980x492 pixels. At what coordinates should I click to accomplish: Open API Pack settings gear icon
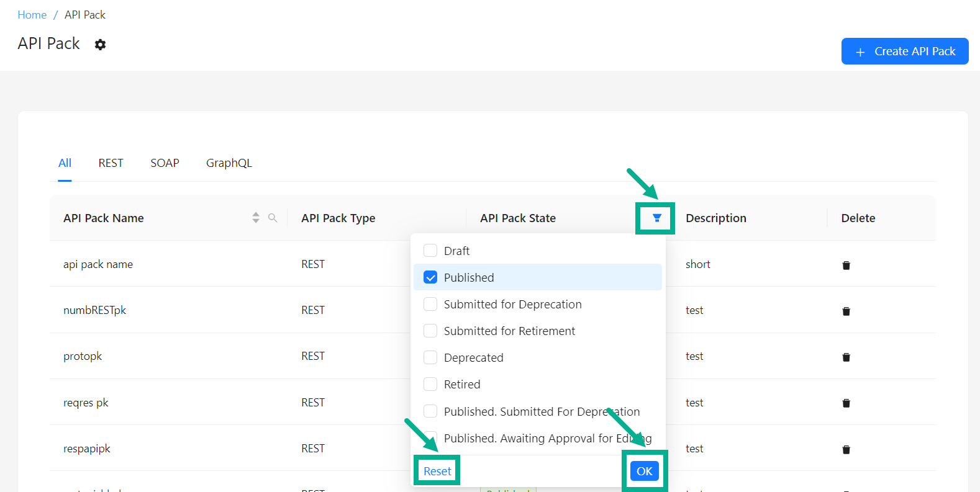pyautogui.click(x=100, y=45)
